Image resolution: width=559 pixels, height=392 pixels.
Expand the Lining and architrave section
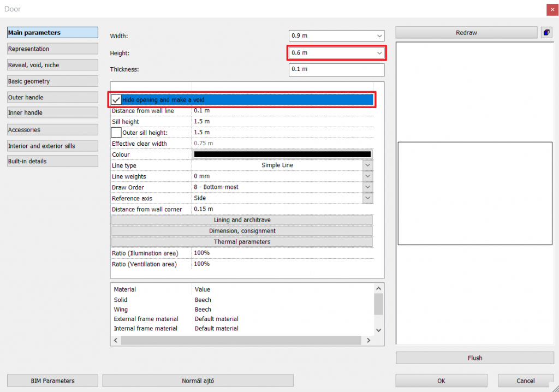[242, 220]
